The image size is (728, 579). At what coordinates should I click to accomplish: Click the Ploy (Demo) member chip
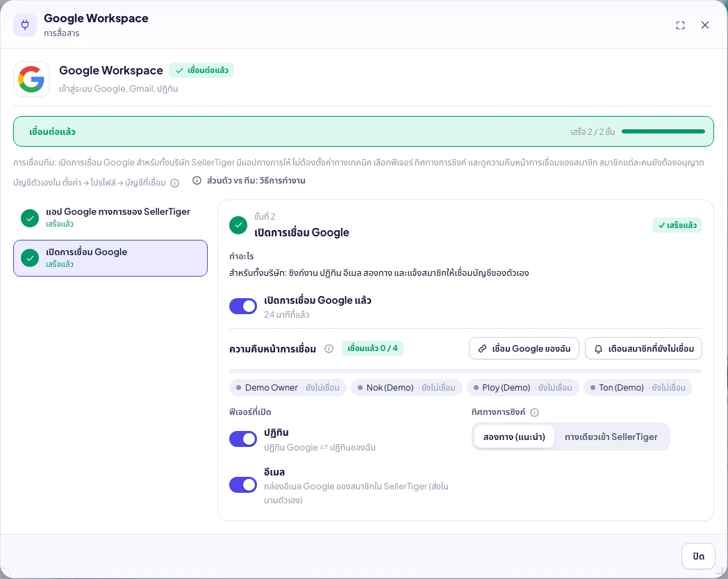[523, 388]
